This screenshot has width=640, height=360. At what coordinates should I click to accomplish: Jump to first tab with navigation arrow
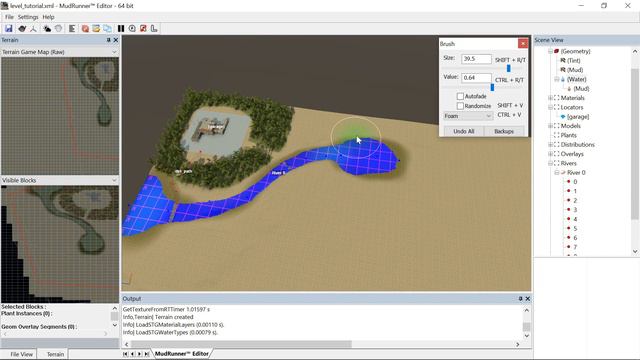[x=126, y=354]
